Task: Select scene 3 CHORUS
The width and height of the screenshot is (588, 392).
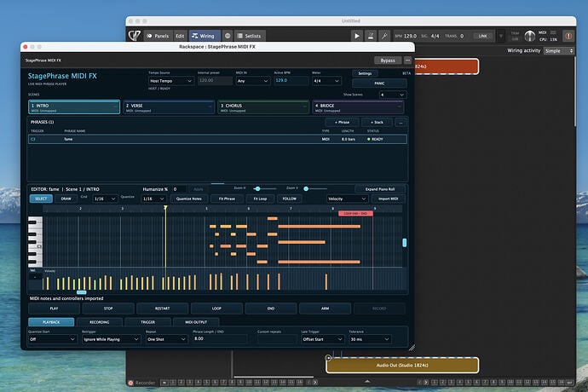Action: point(262,107)
